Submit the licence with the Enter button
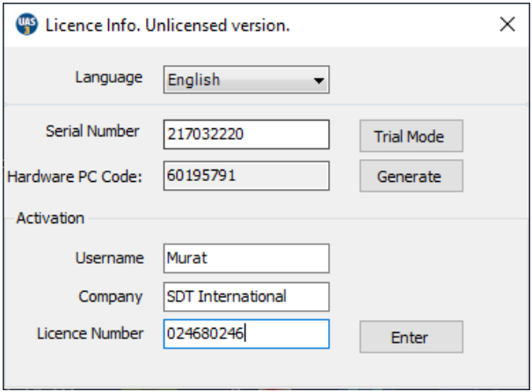Screen dimensions: 532x392 point(410,337)
